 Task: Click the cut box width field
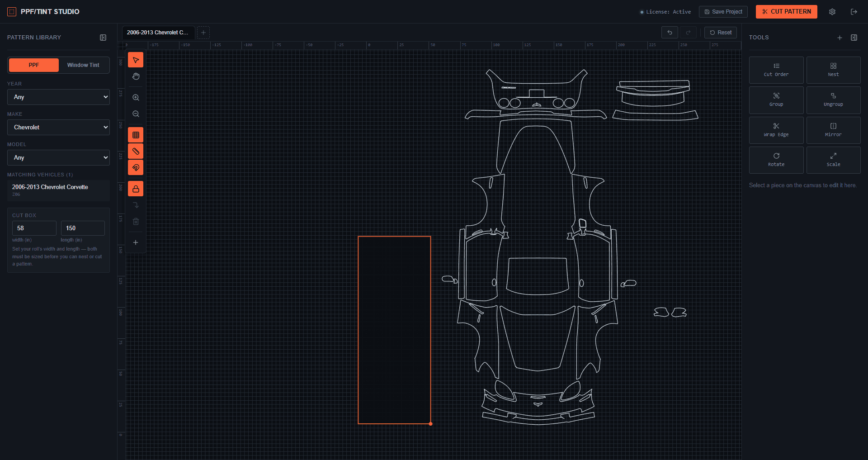34,228
